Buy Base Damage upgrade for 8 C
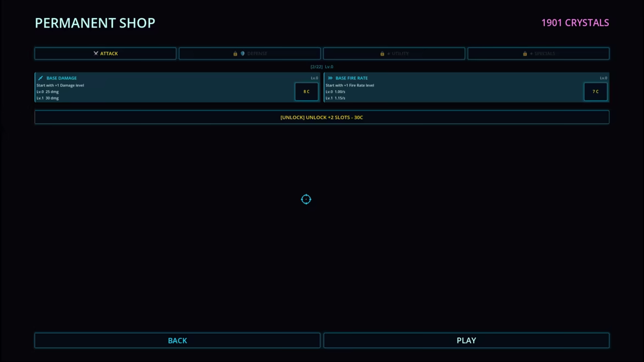The width and height of the screenshot is (644, 362). pyautogui.click(x=307, y=91)
